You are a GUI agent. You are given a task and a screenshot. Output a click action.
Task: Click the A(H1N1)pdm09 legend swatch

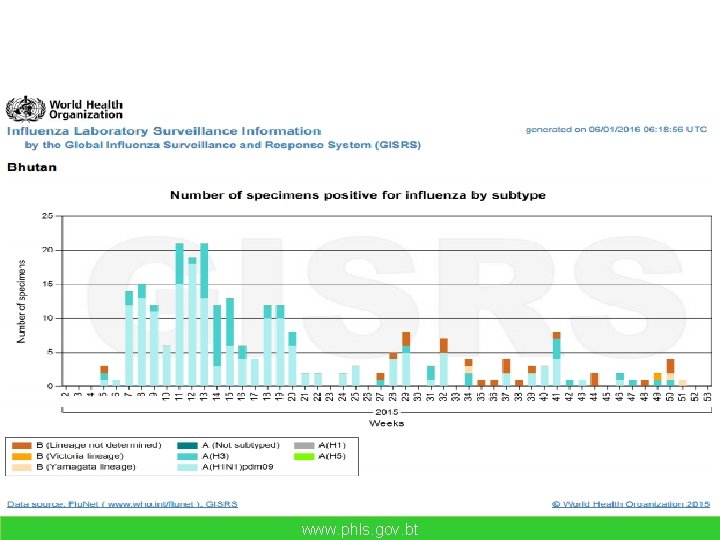[x=187, y=467]
